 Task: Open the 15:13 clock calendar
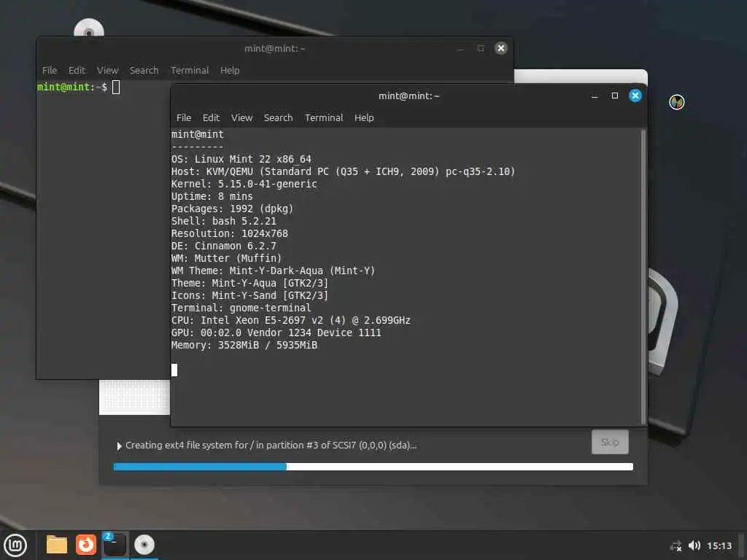coord(719,545)
